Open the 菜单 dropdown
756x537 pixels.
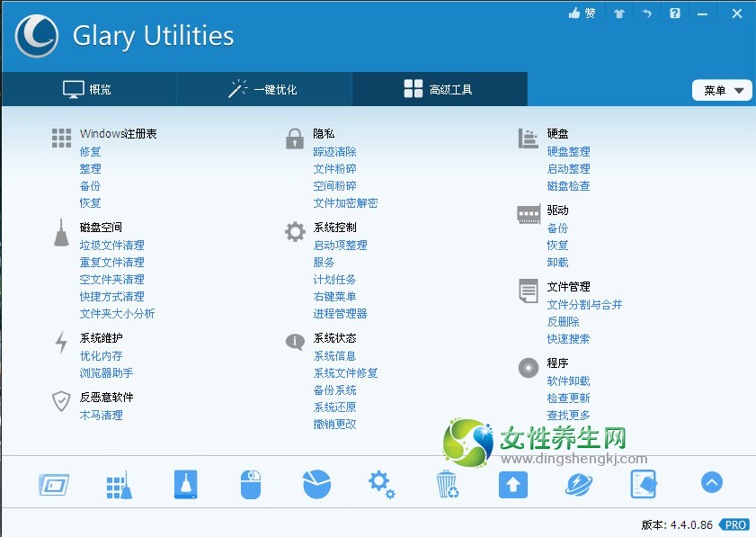coord(722,90)
